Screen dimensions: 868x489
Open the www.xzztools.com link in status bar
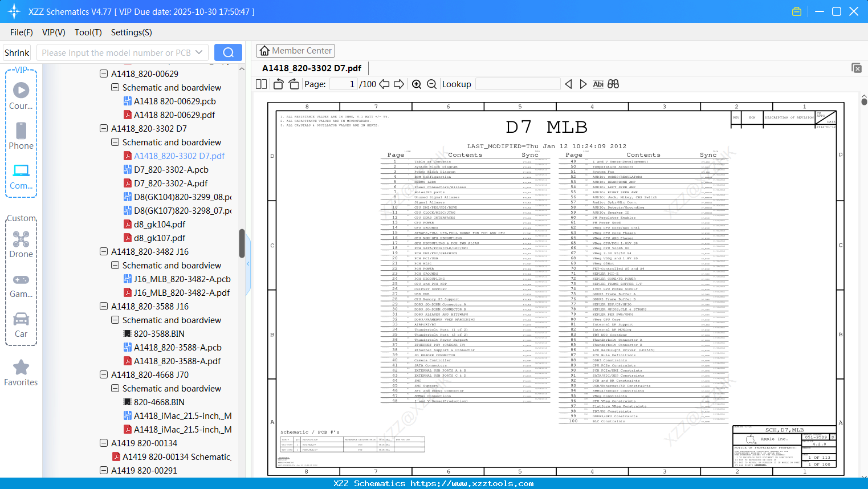click(472, 483)
